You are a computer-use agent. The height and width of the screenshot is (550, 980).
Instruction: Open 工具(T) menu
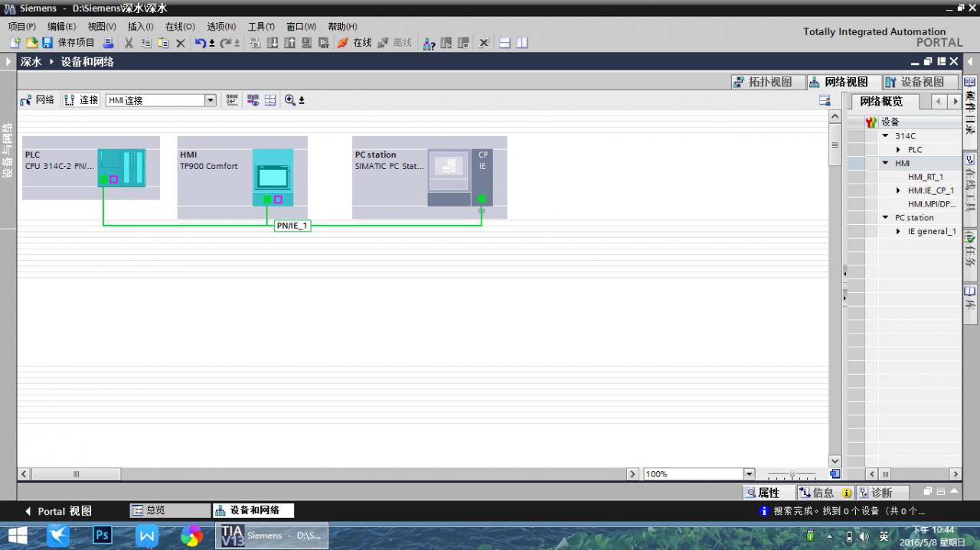coord(261,26)
